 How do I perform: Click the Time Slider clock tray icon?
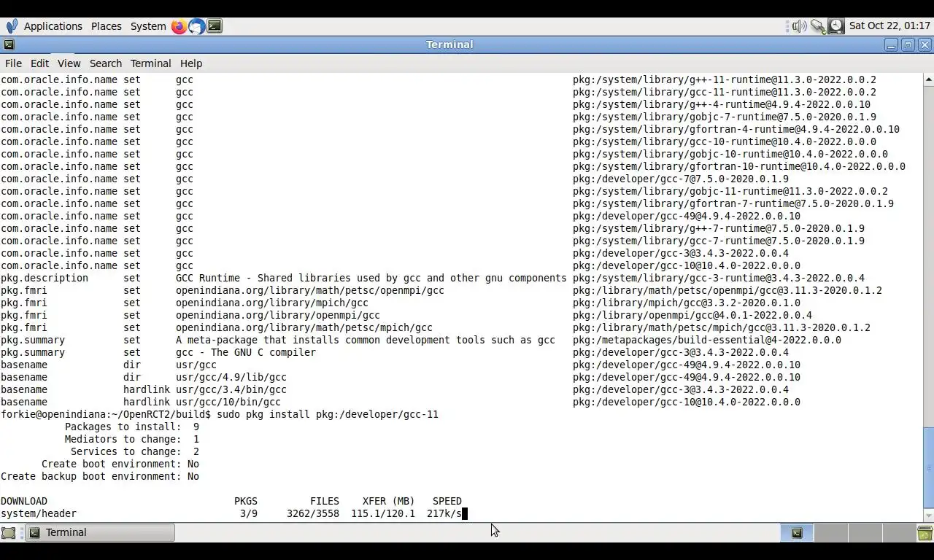pyautogui.click(x=836, y=26)
